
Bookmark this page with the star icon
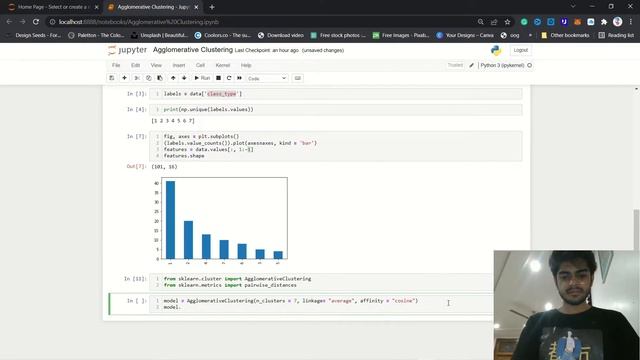tap(507, 22)
